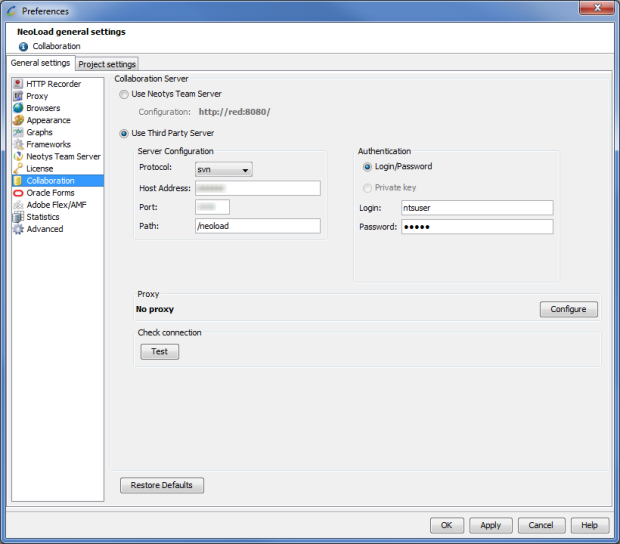
Task: Click the Login field containing ntsuser
Action: point(475,208)
